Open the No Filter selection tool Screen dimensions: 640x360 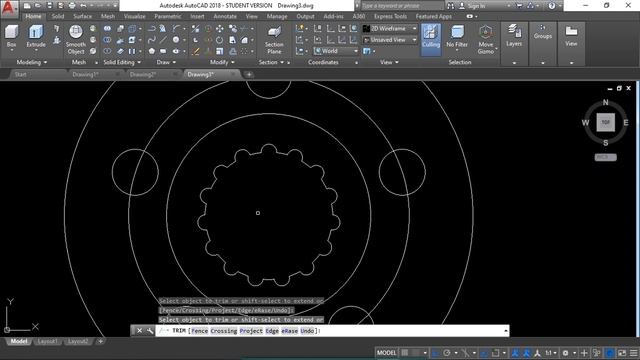457,36
